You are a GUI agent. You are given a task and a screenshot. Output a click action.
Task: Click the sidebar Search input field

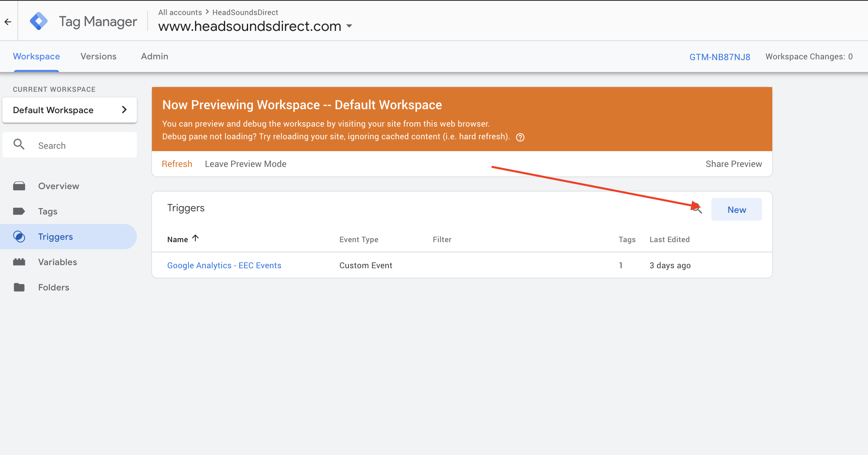point(70,145)
